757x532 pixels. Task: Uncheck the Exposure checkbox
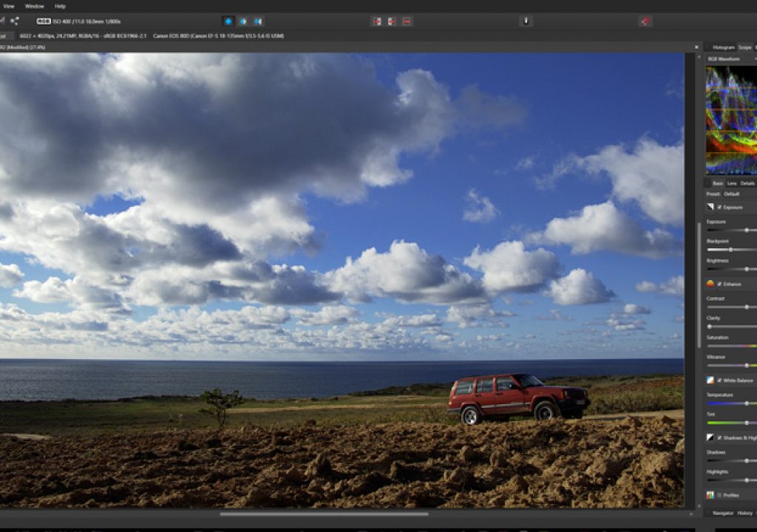719,207
